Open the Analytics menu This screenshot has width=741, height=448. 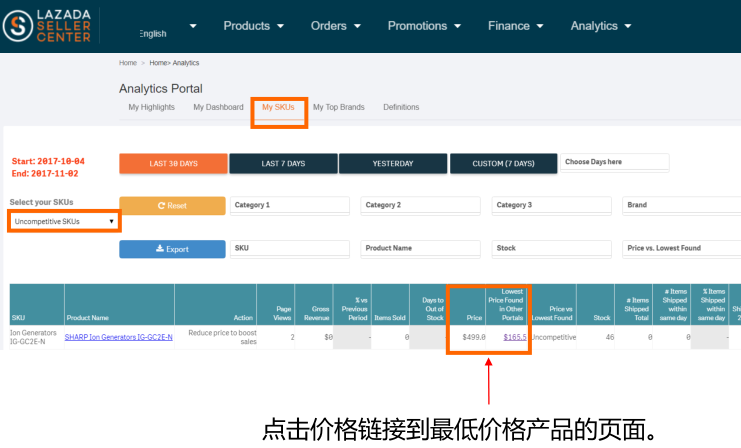pyautogui.click(x=601, y=26)
